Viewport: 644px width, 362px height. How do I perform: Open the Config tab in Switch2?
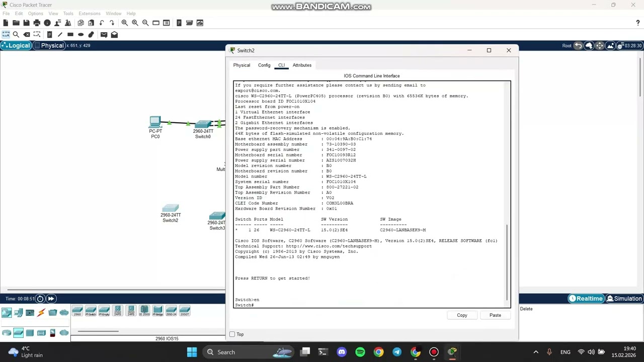(x=264, y=65)
